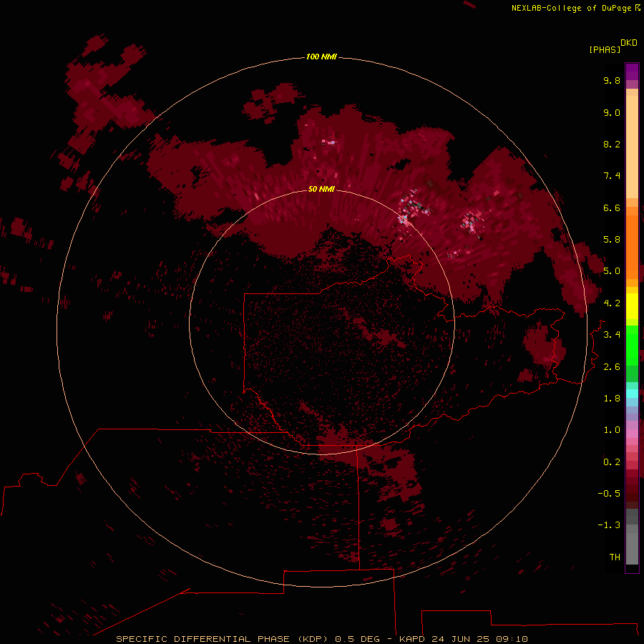Click the -1.3 value on the color scale
This screenshot has width=644, height=644.
click(x=609, y=525)
